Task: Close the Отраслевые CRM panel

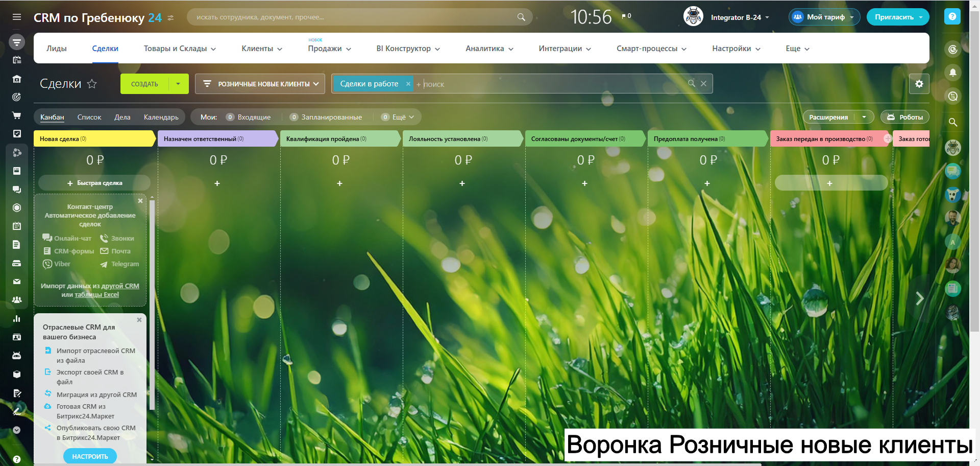Action: point(139,320)
